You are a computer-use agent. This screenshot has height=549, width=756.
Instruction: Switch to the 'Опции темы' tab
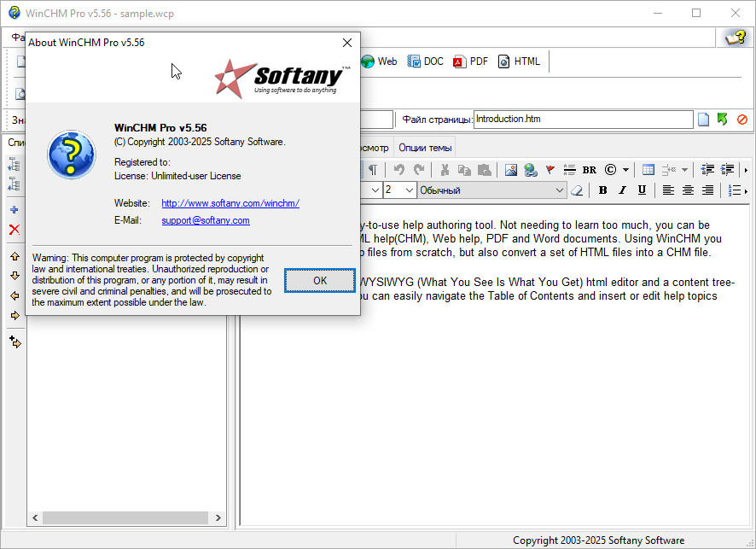(425, 148)
